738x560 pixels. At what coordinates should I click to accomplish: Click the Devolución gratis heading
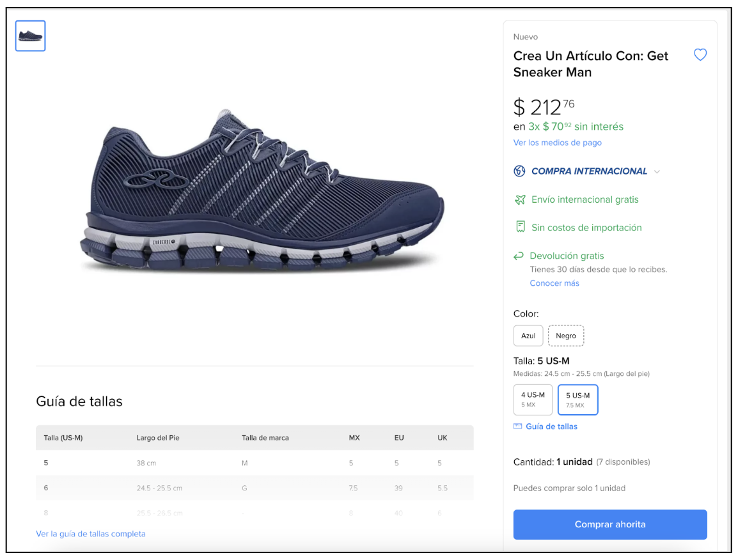567,256
